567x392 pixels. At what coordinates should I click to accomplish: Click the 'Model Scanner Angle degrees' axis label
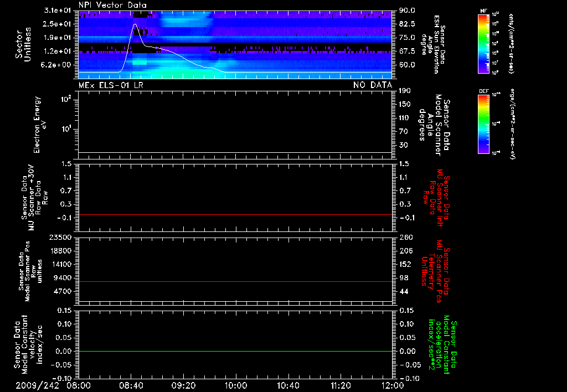(434, 125)
